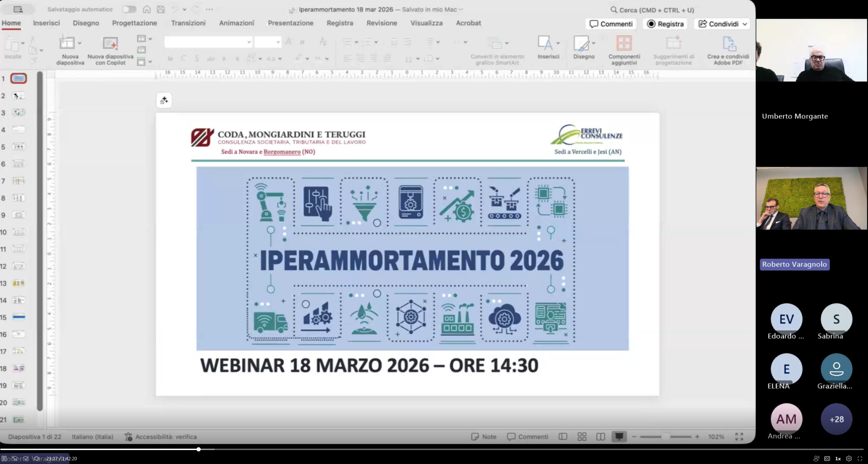Click the video progress bar handle
The width and height of the screenshot is (868, 464).
(x=198, y=449)
